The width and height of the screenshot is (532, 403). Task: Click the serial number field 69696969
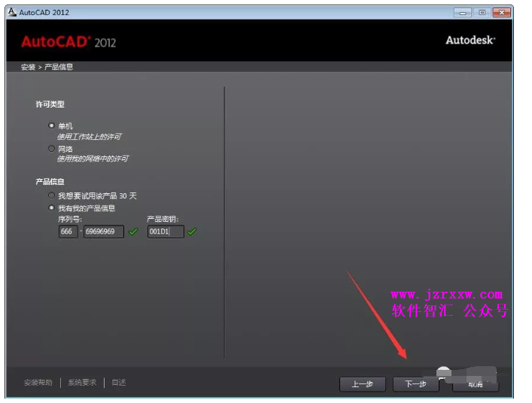[x=104, y=232]
